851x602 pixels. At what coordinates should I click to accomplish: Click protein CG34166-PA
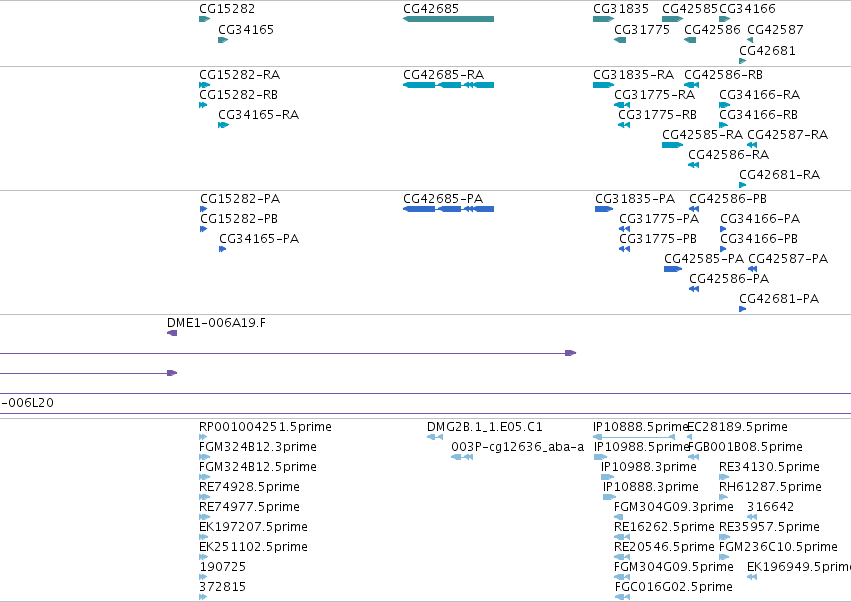coord(760,219)
